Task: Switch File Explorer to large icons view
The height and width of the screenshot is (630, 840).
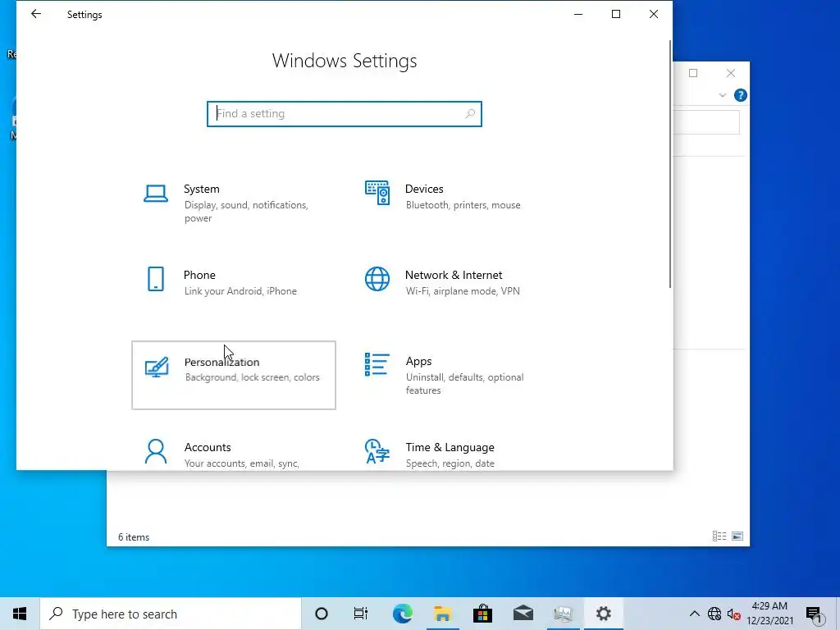Action: [737, 536]
